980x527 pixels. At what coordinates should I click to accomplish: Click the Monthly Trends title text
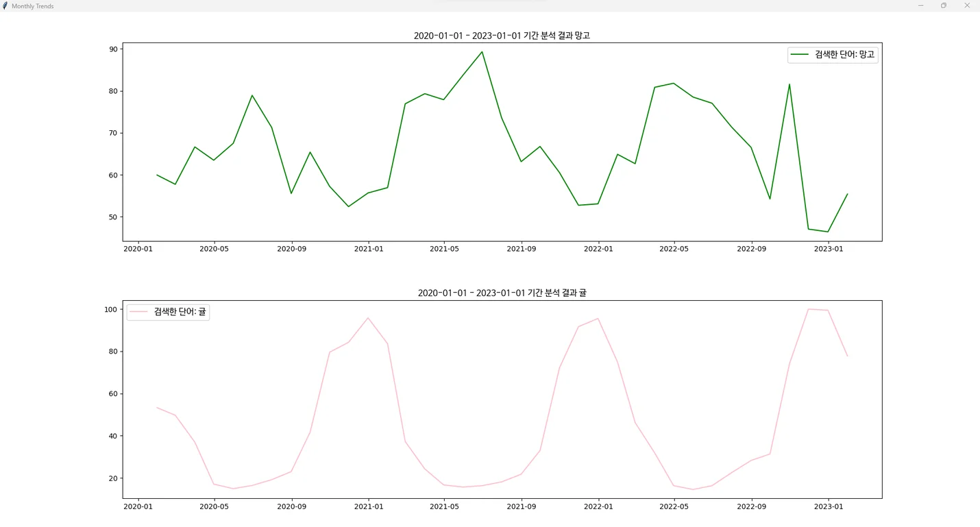32,6
